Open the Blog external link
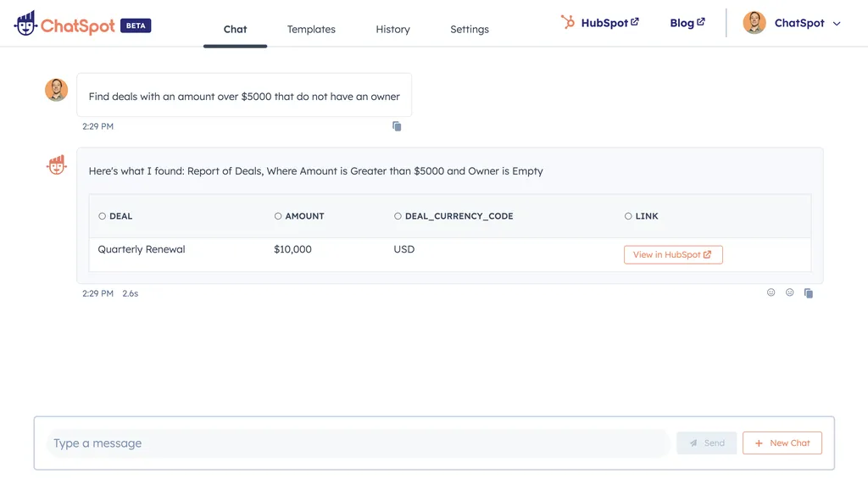Image resolution: width=868 pixels, height=490 pixels. (687, 23)
